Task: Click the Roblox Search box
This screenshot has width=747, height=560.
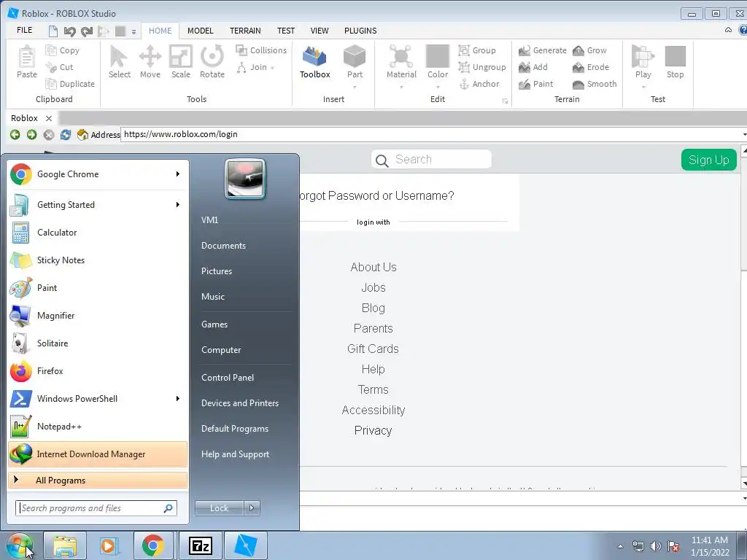Action: pos(431,159)
